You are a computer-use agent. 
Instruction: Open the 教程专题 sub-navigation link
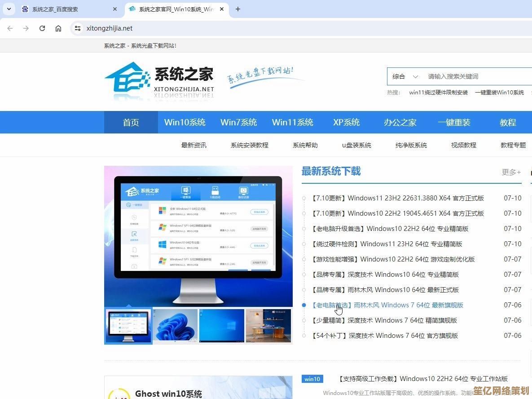point(513,145)
